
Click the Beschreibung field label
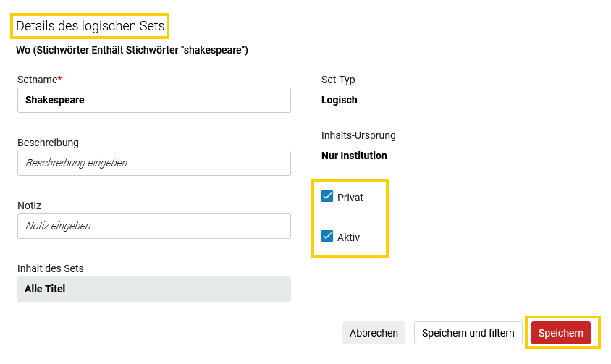48,143
